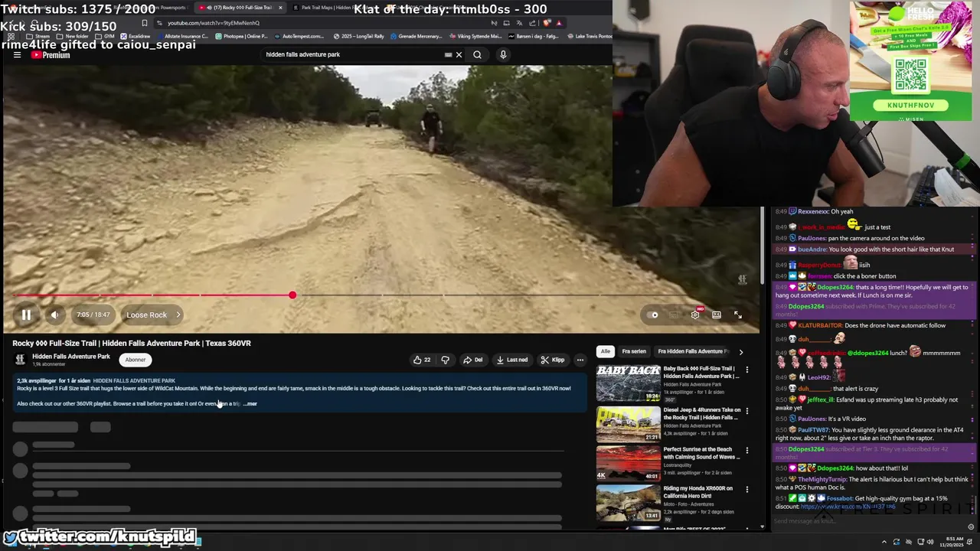Open the 'Baby Back' trail video thumbnail
The width and height of the screenshot is (980, 551).
(x=628, y=383)
